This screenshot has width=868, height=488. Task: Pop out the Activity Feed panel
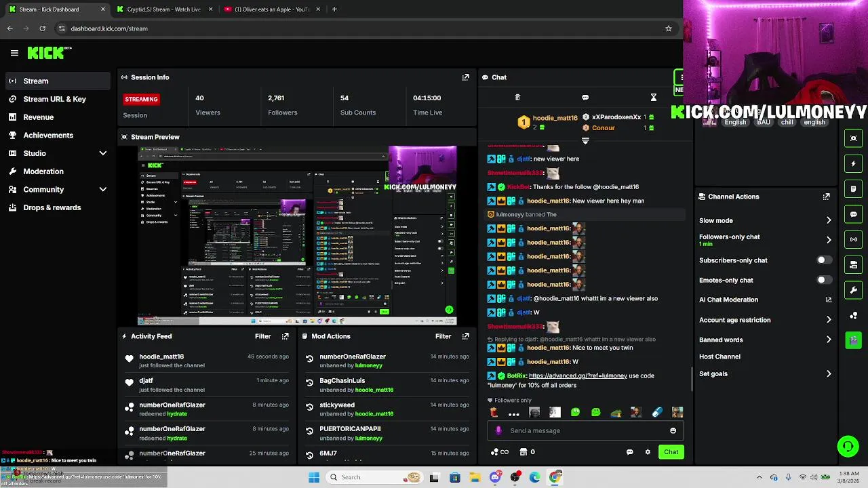(285, 336)
